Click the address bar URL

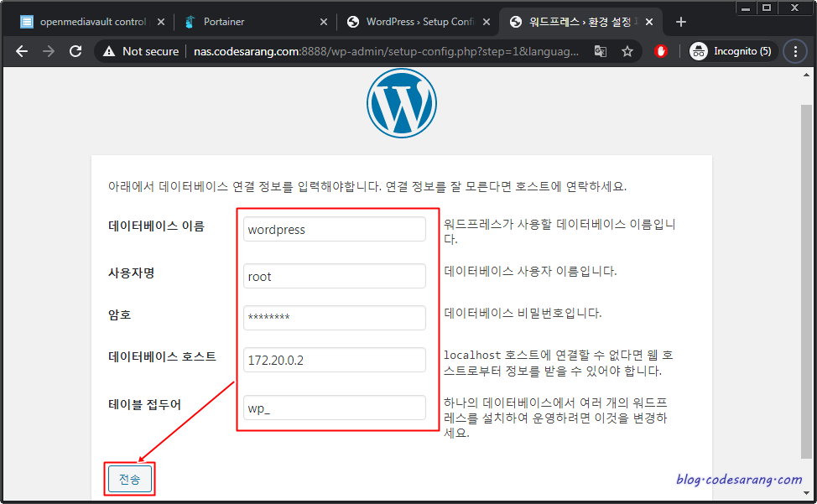[386, 51]
